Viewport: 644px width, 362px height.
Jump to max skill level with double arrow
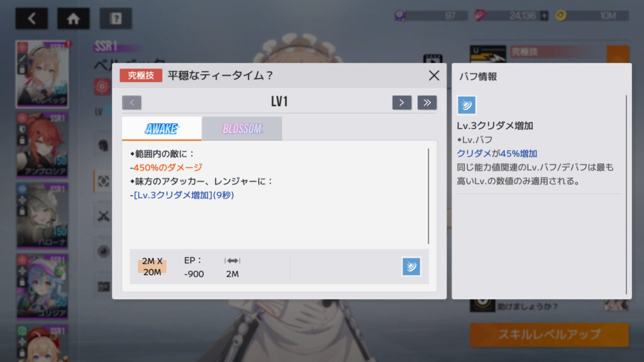tap(427, 102)
